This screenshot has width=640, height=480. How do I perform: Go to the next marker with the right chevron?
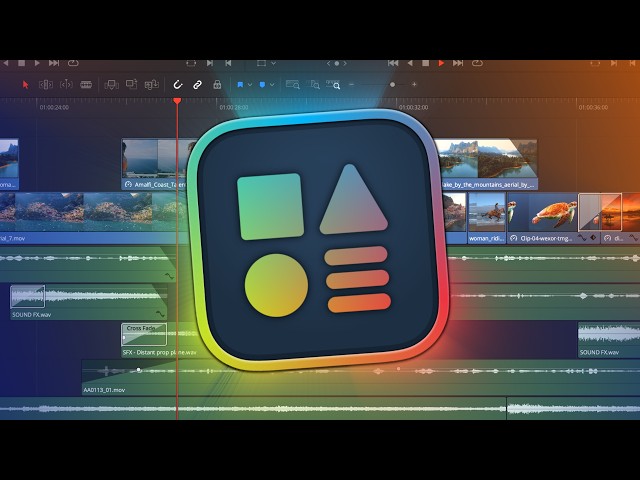click(x=345, y=63)
